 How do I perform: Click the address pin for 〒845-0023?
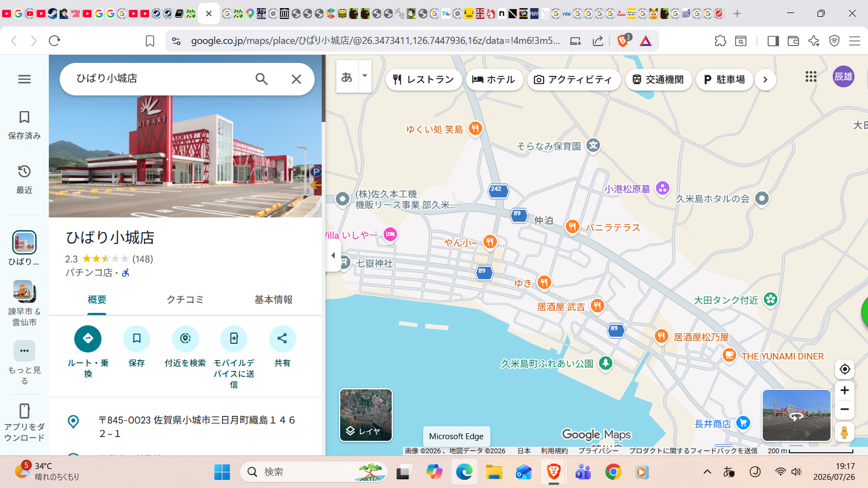pos(73,421)
